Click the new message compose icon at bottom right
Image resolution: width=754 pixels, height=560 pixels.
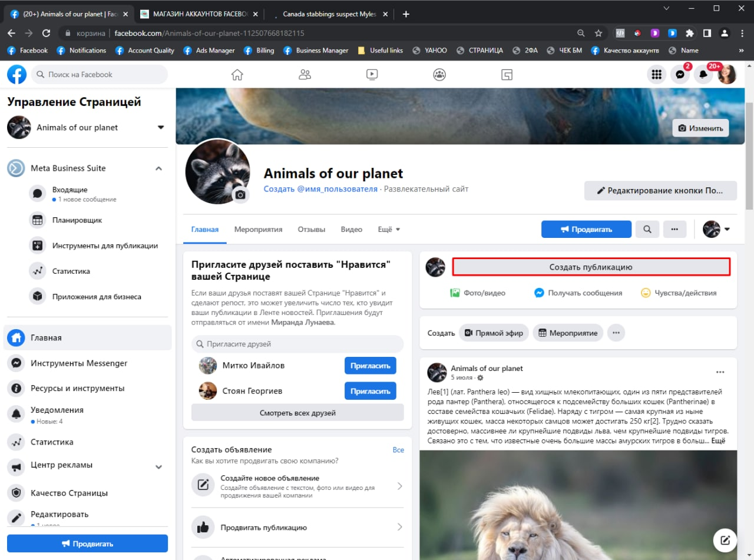(x=725, y=540)
